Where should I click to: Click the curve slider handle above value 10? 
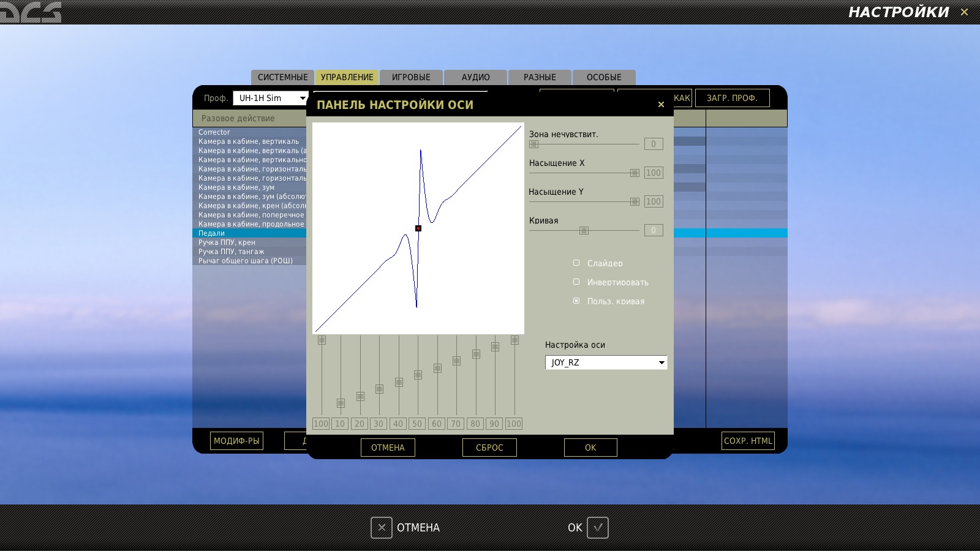coord(341,403)
